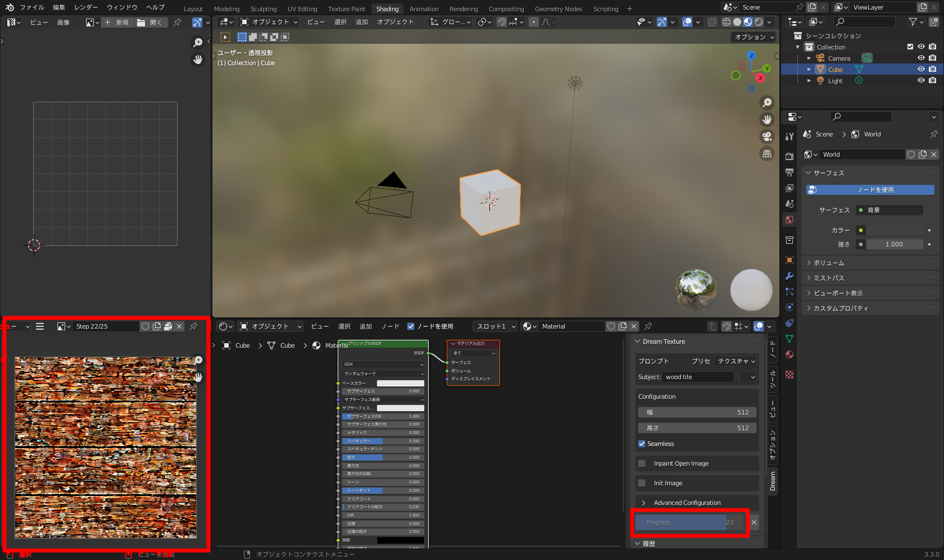Screen dimensions: 944x560
Task: Disable the Light in renders
Action: pos(932,80)
